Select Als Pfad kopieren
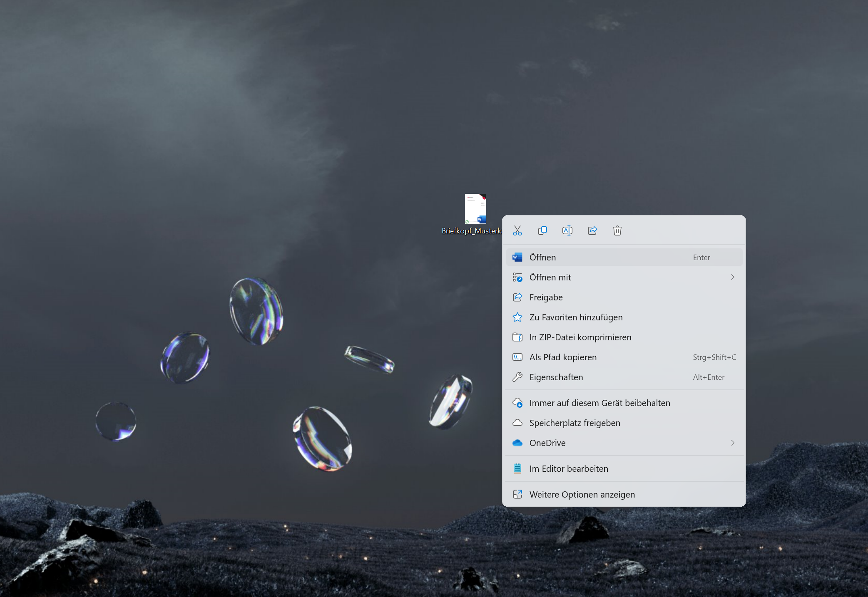 click(x=563, y=357)
